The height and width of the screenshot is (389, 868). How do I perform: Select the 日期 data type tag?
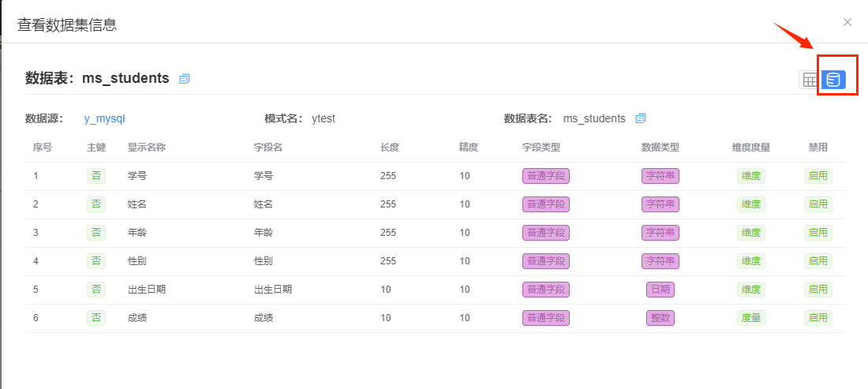pyautogui.click(x=660, y=290)
